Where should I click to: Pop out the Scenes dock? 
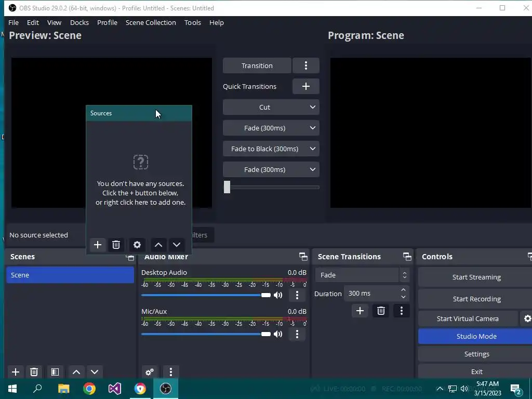point(130,257)
